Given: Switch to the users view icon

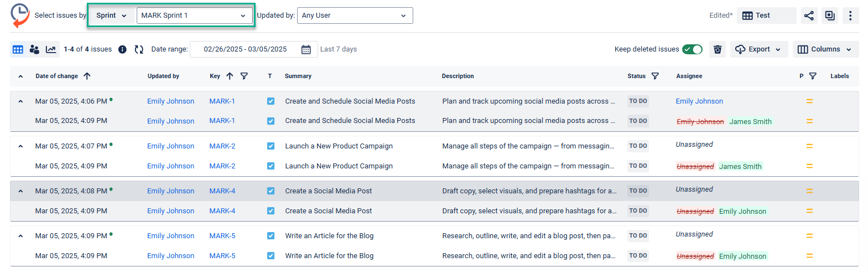Looking at the screenshot, I should (x=34, y=49).
